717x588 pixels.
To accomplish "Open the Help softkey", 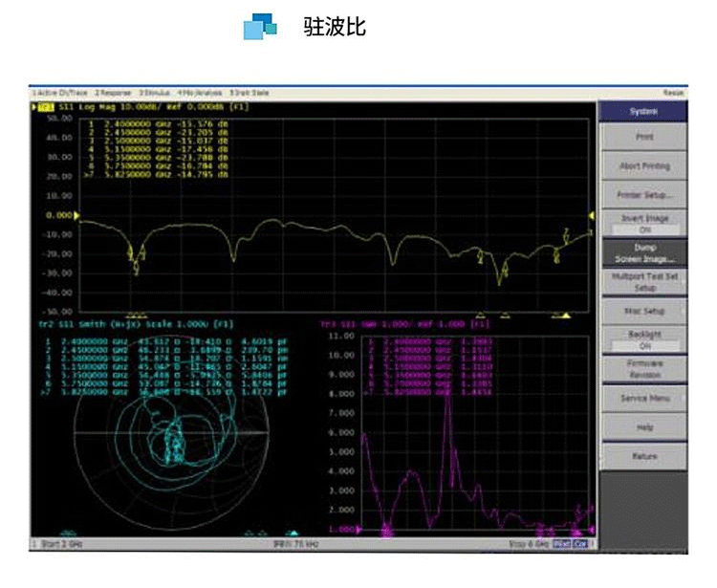I will pos(643,427).
